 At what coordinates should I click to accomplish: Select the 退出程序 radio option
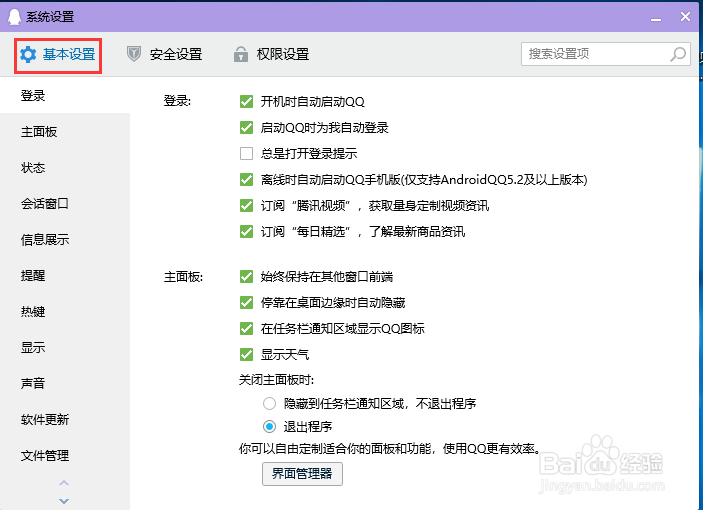click(269, 426)
